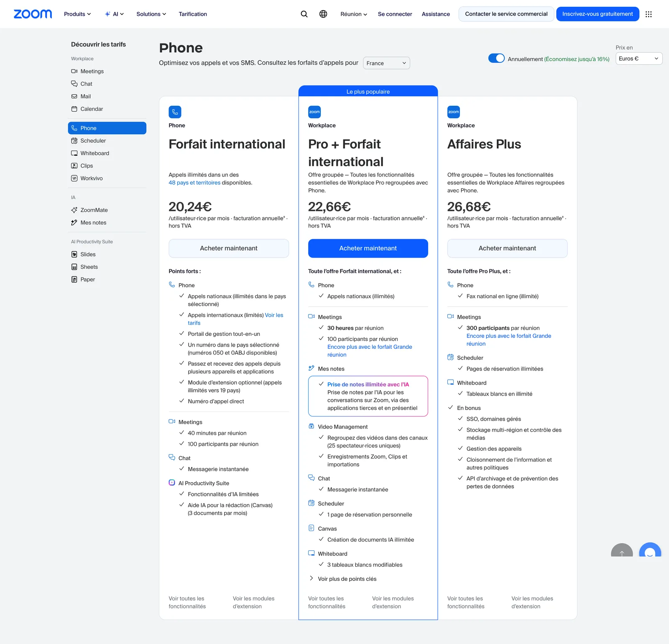
Task: Open Sheets in the sidebar
Action: [107, 267]
